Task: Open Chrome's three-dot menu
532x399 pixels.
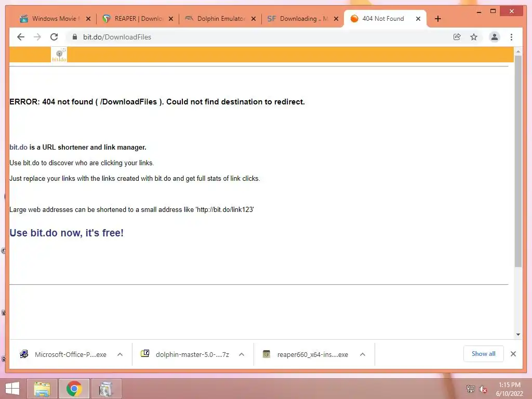Action: click(x=511, y=37)
